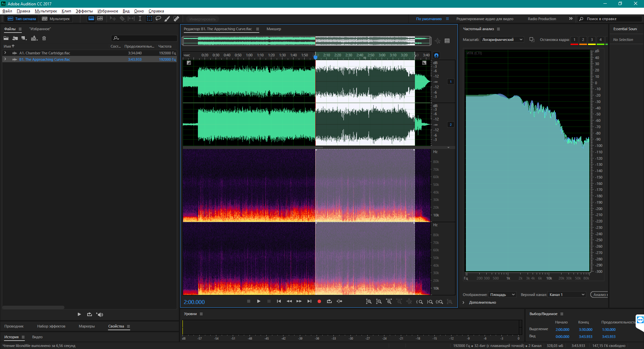Select the По умолчанию workspace

pos(429,19)
